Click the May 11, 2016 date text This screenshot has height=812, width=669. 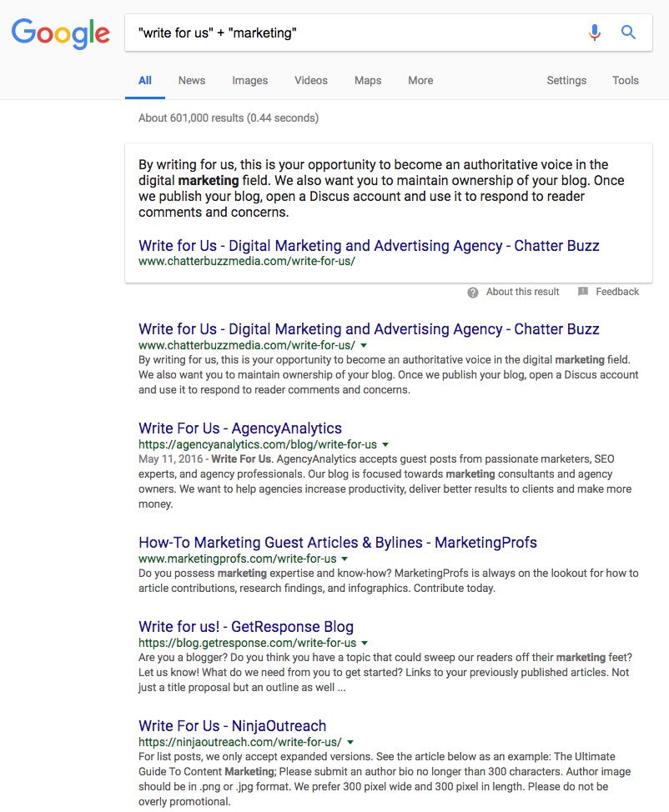pyautogui.click(x=170, y=459)
